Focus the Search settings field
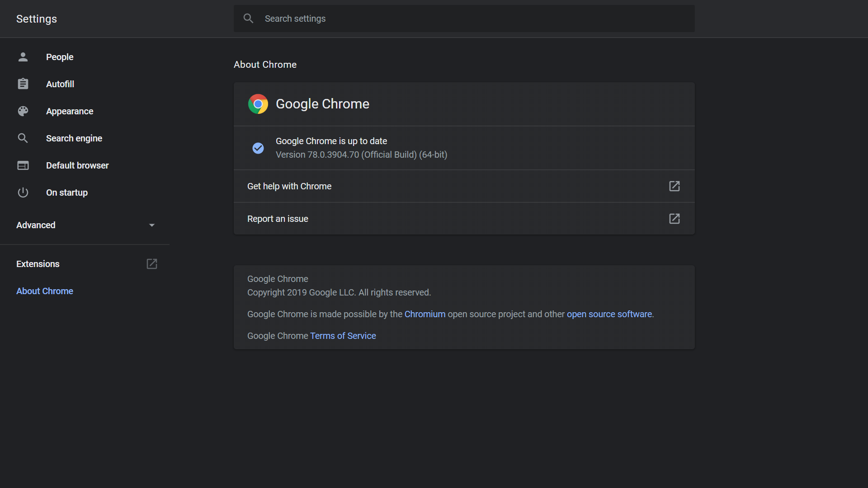The image size is (868, 488). 464,19
